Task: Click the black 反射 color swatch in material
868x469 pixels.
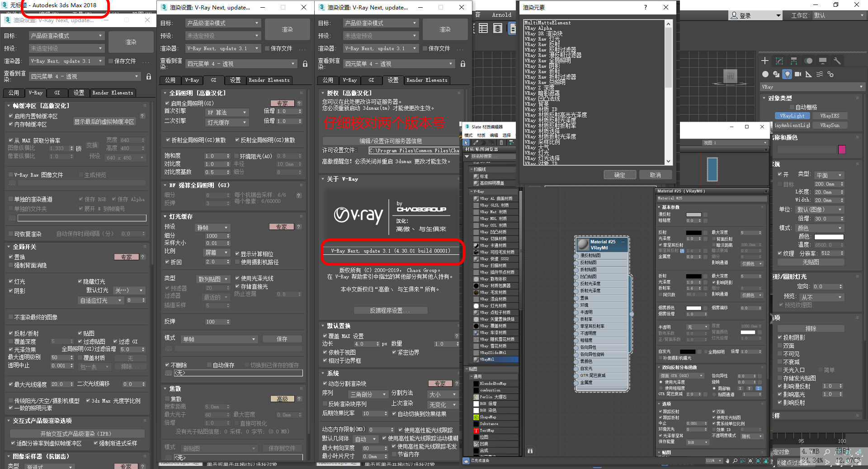Action: (693, 233)
